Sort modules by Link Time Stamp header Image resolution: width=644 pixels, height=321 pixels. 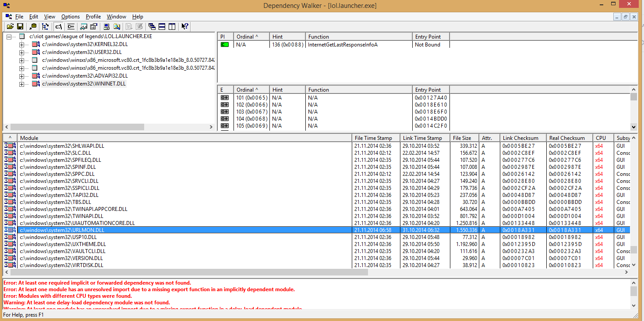coord(425,138)
